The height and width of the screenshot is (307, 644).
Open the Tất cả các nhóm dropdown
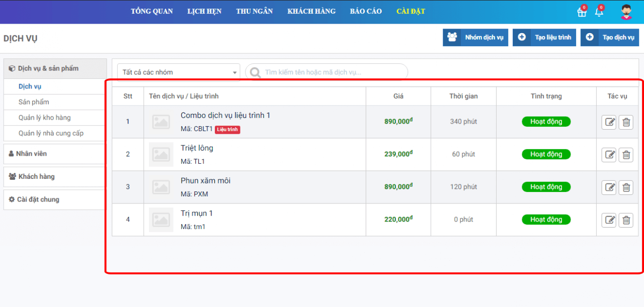pyautogui.click(x=179, y=72)
